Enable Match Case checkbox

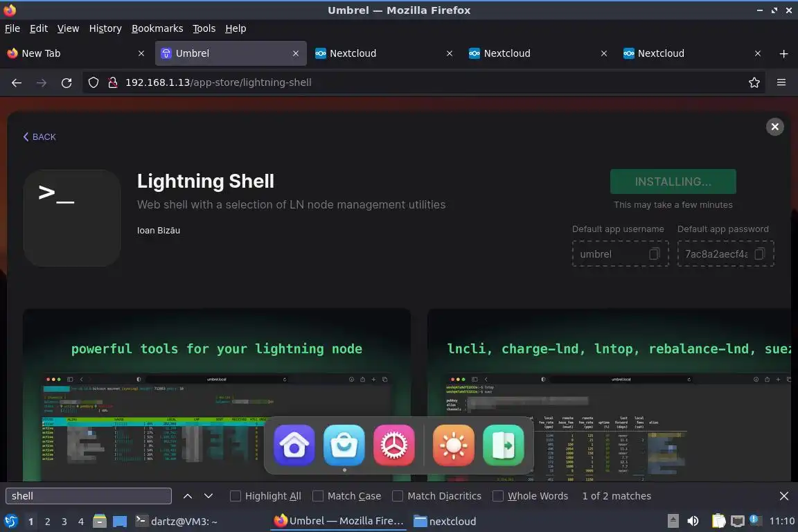click(x=317, y=496)
